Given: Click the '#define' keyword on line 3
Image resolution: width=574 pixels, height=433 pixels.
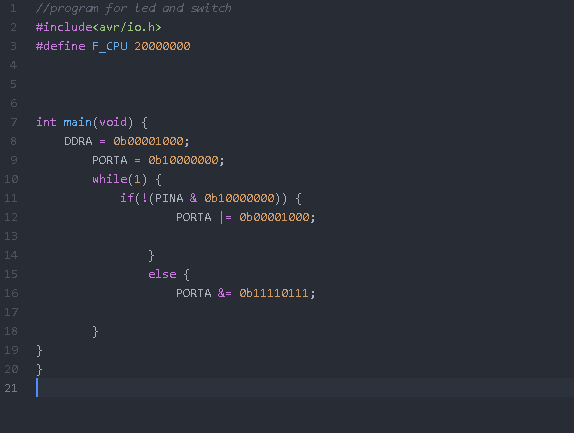Looking at the screenshot, I should point(60,46).
